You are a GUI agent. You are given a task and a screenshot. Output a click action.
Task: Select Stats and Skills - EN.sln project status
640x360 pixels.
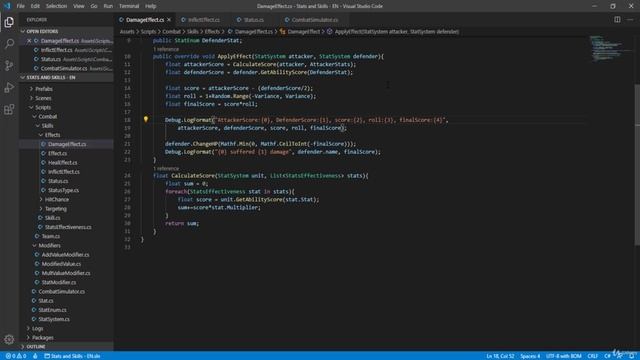72,356
